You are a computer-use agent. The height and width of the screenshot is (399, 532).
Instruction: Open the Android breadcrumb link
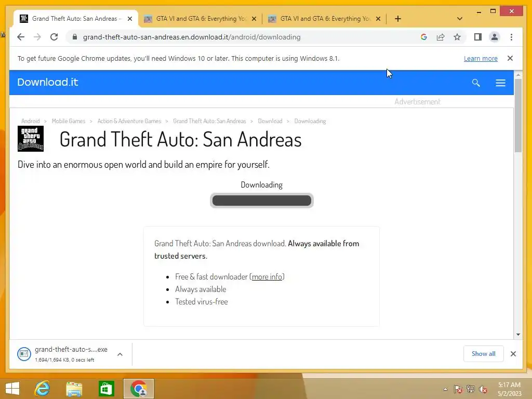pyautogui.click(x=31, y=121)
